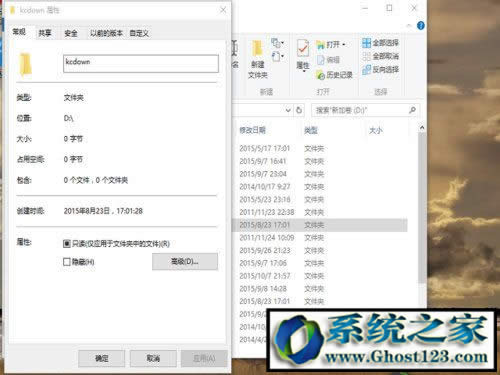The image size is (500, 375).
Task: Select the row dated 2015/5/17 17:01
Action: tap(320, 148)
